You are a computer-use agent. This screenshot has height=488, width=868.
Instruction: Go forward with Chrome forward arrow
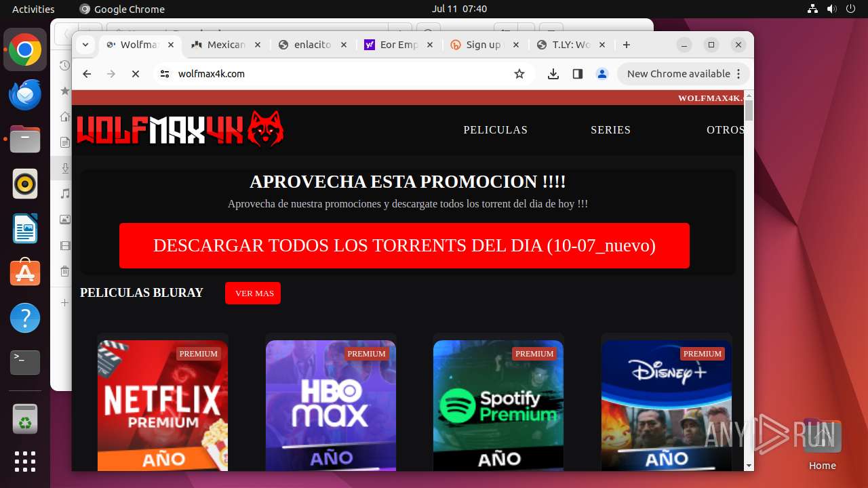point(111,74)
